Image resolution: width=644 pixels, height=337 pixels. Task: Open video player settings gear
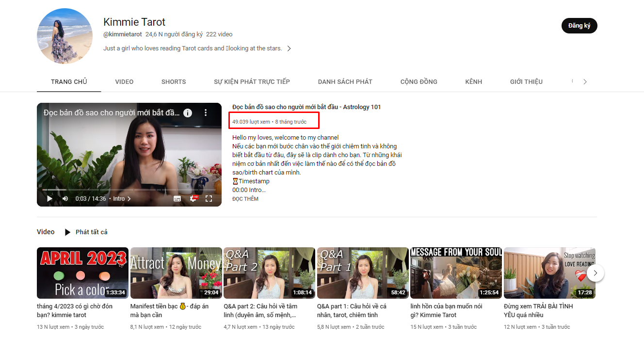pyautogui.click(x=193, y=199)
